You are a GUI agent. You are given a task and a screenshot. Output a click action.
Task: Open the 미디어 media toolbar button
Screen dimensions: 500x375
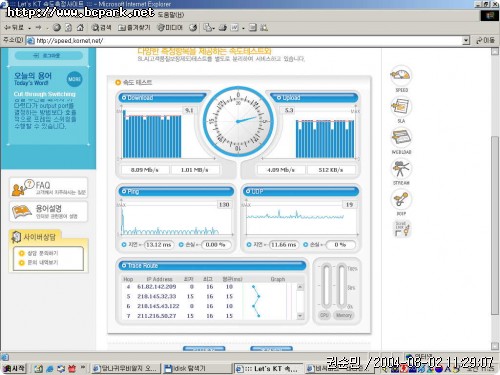(x=170, y=28)
